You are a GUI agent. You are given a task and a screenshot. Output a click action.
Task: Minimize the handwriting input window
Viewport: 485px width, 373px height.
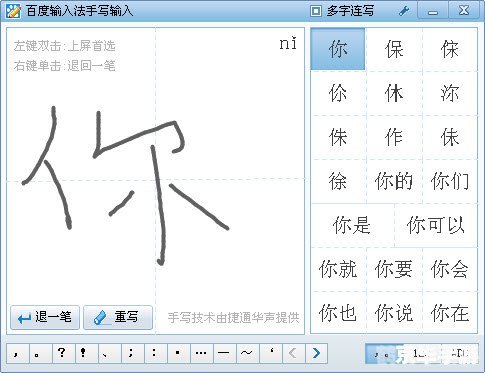[433, 11]
